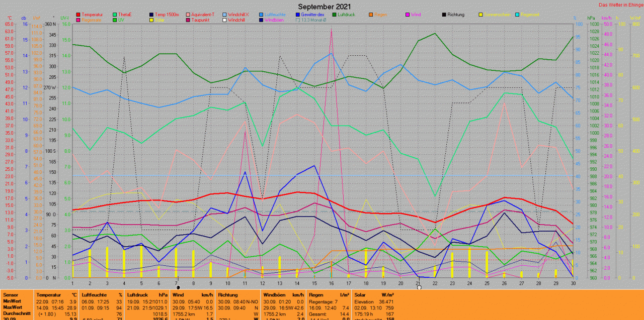The width and height of the screenshot is (644, 320).
Task: Select the Temperatur column header in table
Action: (49, 295)
